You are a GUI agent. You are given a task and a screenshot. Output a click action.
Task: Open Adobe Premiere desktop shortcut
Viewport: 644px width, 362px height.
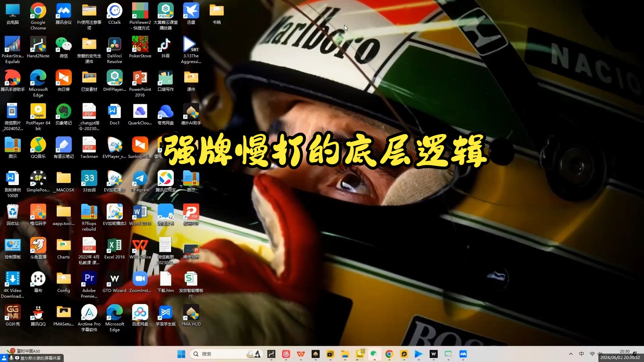coord(89,285)
